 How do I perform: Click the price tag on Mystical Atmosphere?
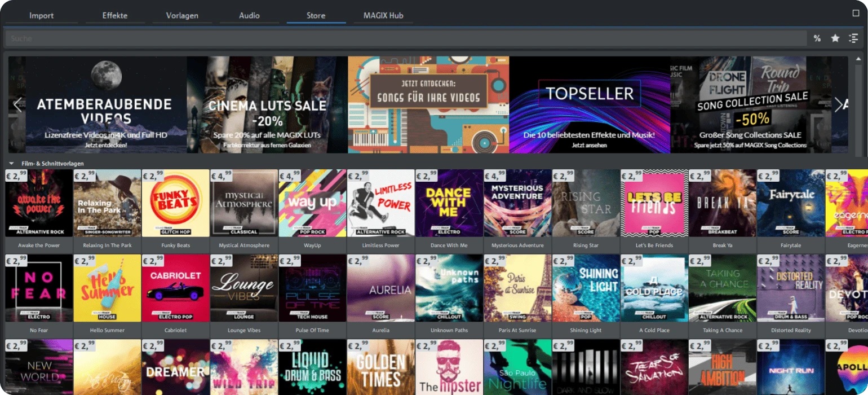pyautogui.click(x=221, y=176)
